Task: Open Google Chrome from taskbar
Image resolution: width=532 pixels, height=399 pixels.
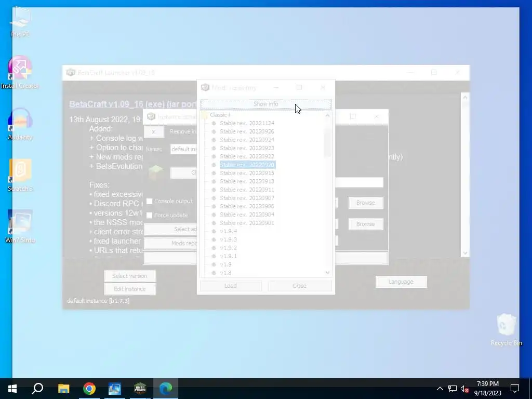Action: [89, 389]
